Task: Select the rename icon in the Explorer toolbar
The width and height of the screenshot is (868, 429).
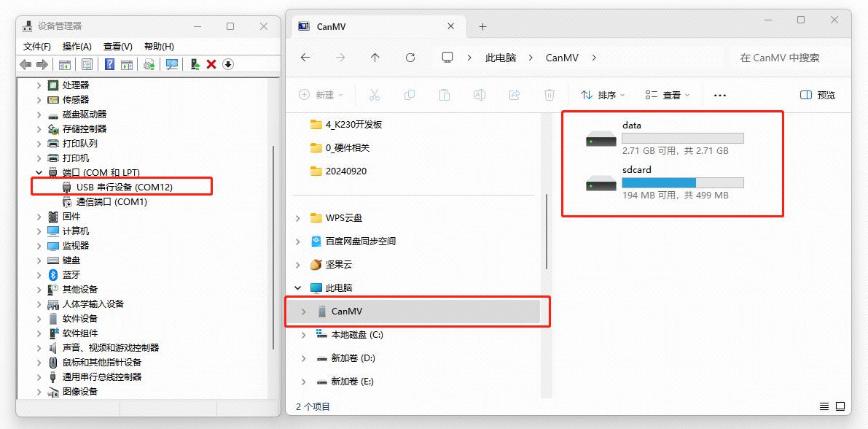Action: (x=480, y=95)
